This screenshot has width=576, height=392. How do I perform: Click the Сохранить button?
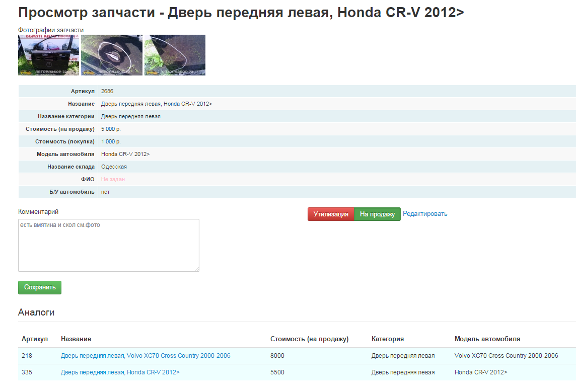pyautogui.click(x=40, y=287)
